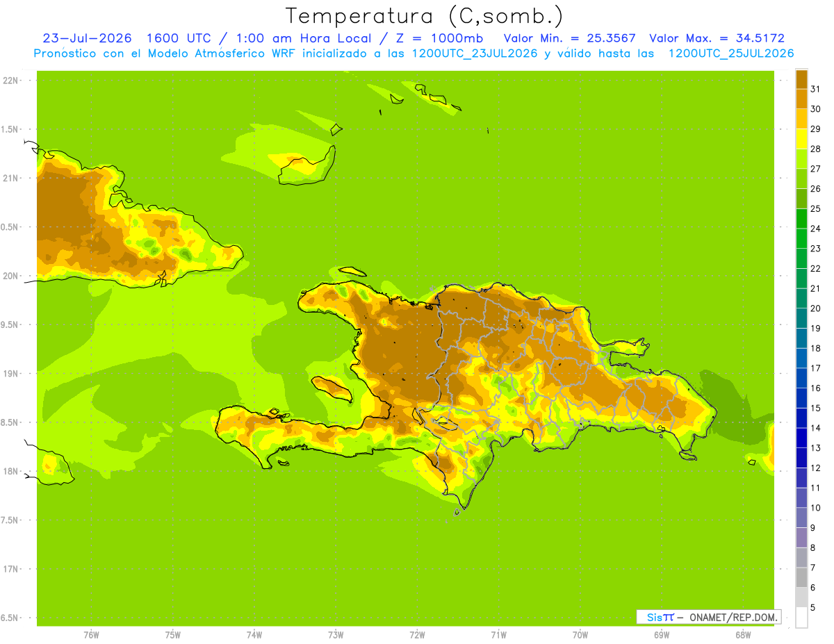The width and height of the screenshot is (834, 644).
Task: Click the color scale value '30'
Action: [x=815, y=109]
